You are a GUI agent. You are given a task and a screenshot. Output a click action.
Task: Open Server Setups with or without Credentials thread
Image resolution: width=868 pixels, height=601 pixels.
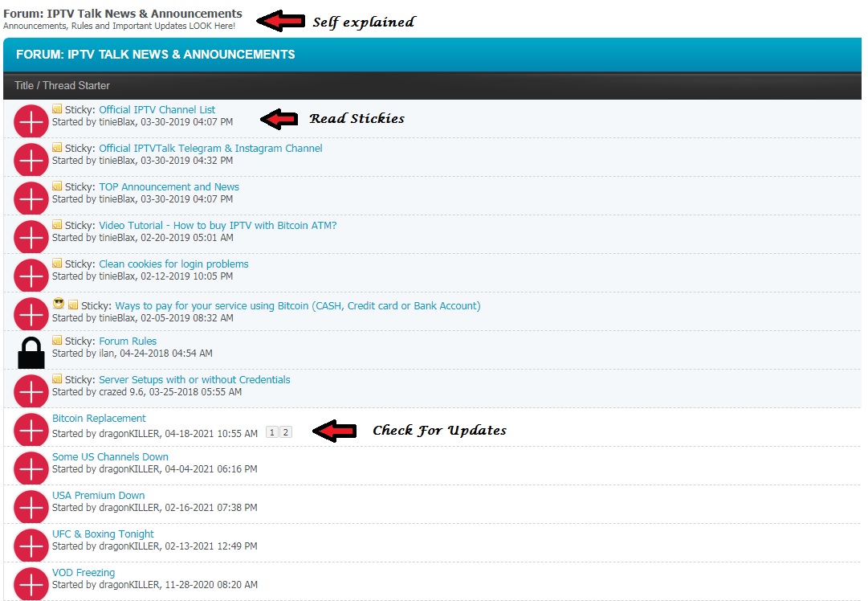pyautogui.click(x=194, y=379)
